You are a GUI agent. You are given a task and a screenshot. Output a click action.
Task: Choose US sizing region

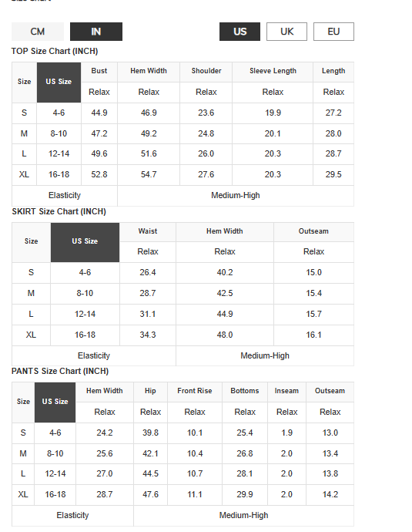point(239,32)
